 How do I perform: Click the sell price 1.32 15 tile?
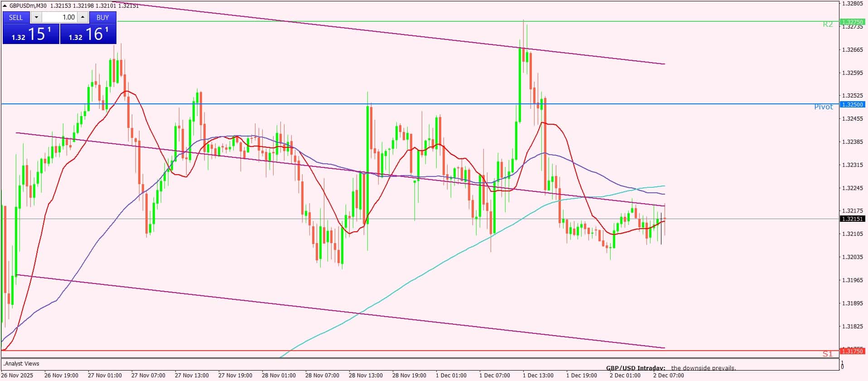click(x=31, y=34)
